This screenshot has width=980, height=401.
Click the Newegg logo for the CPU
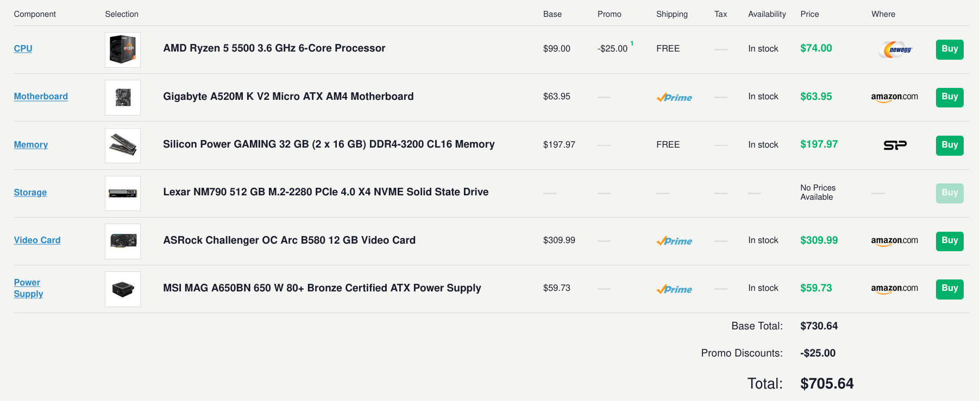tap(895, 49)
